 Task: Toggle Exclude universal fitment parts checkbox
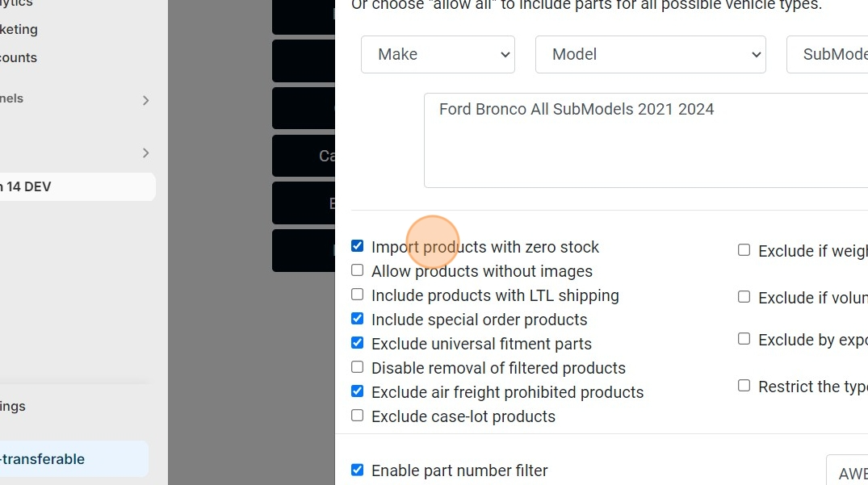(x=358, y=343)
